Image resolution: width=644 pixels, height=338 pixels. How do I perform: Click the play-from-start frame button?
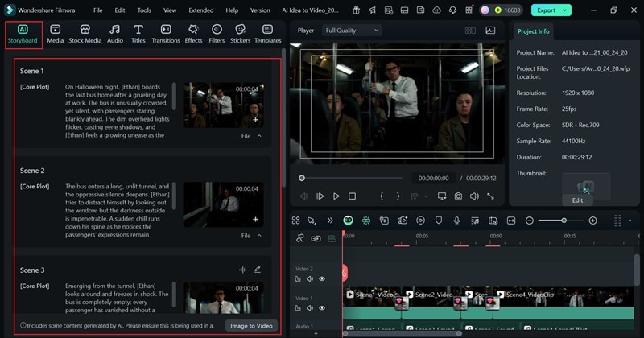(320, 196)
